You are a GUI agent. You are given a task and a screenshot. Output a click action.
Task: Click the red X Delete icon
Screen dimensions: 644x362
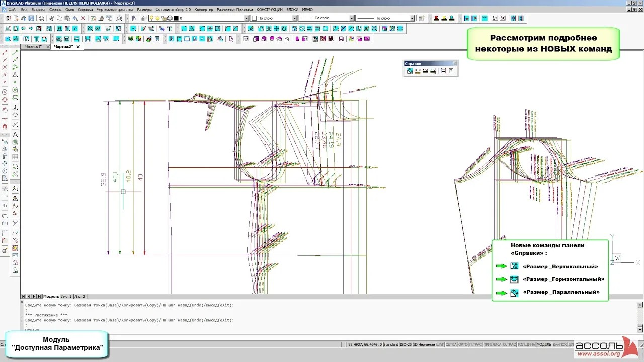[x=83, y=18]
